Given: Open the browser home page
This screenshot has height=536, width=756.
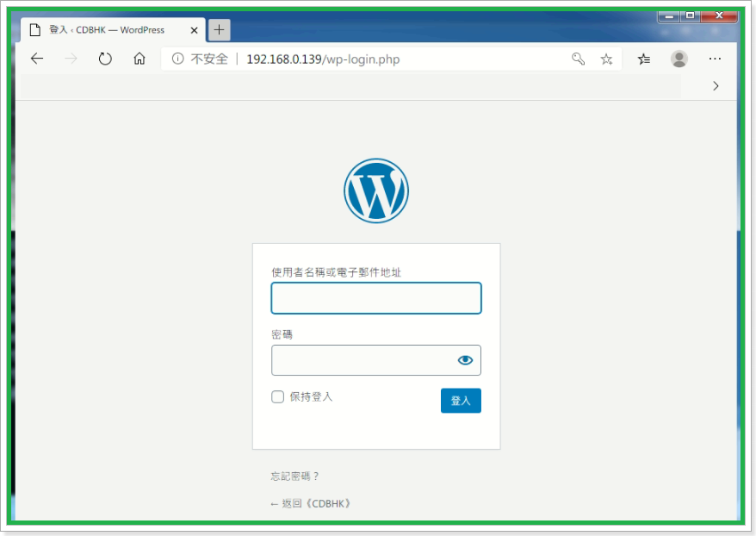Looking at the screenshot, I should [139, 59].
